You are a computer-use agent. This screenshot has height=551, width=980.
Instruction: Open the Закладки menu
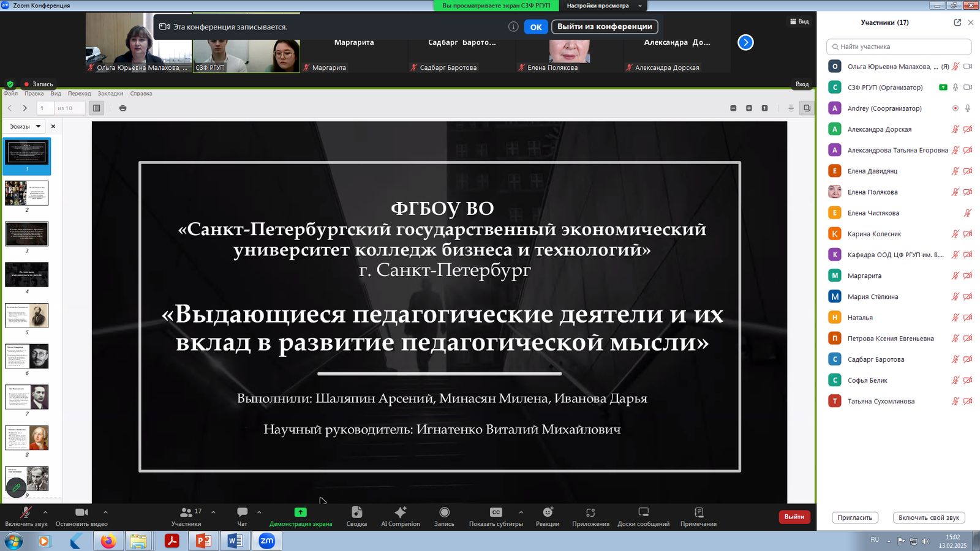[x=110, y=94]
